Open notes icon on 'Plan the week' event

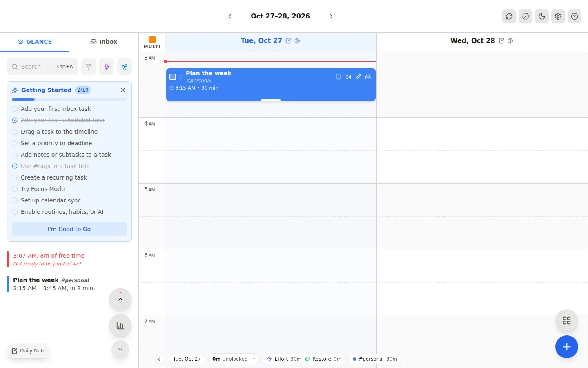coord(339,77)
